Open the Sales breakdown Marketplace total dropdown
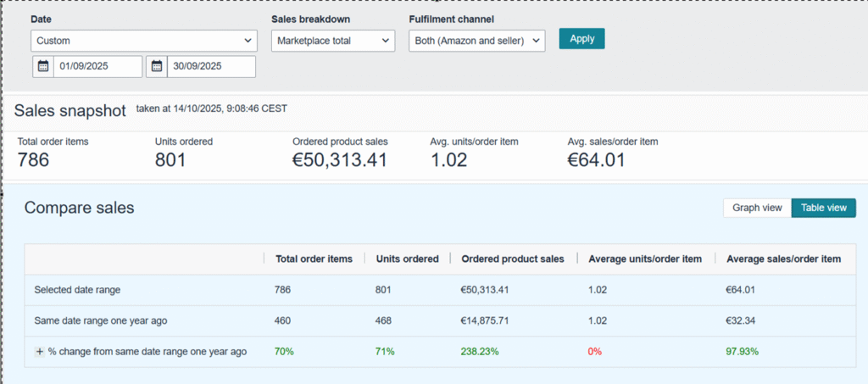This screenshot has height=384, width=868. coord(332,41)
